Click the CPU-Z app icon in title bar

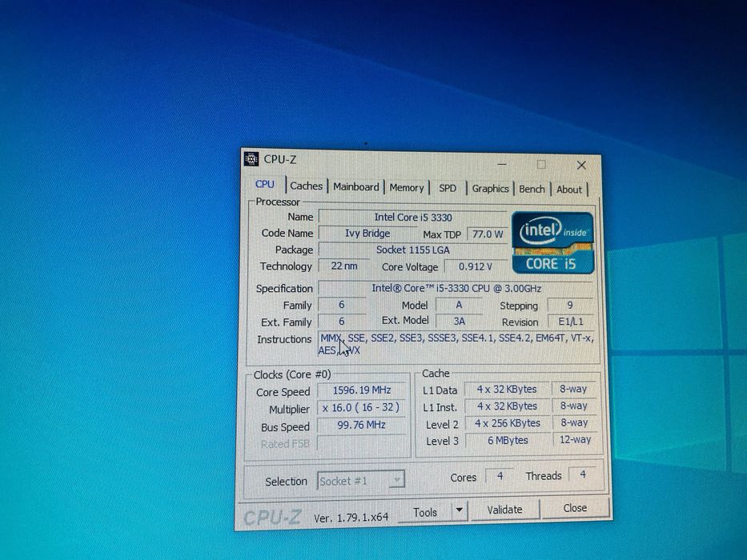click(x=251, y=158)
